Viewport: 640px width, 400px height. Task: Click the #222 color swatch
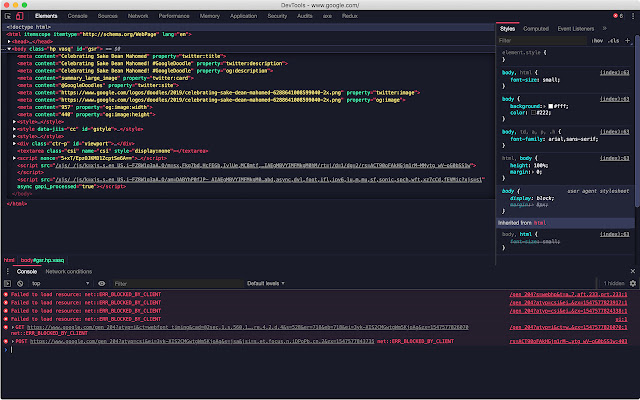(x=533, y=113)
